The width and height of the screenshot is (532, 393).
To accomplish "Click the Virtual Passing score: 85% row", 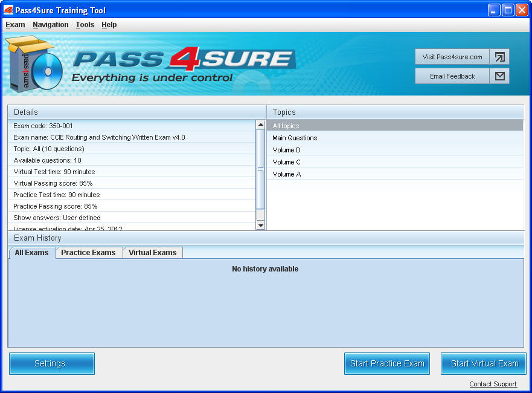I will click(132, 183).
